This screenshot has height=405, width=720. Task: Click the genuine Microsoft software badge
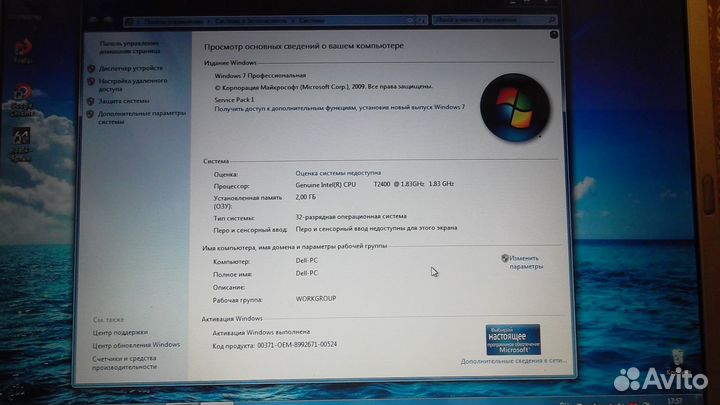pos(513,340)
